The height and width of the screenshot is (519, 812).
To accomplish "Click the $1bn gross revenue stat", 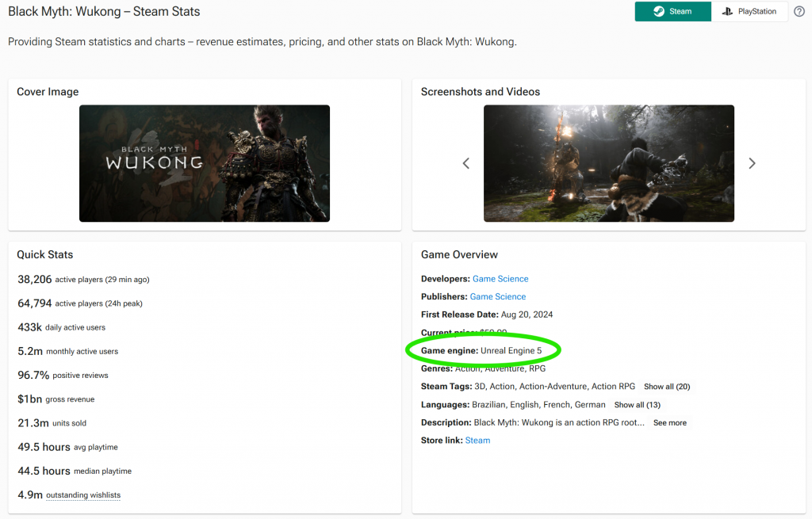I will [56, 399].
